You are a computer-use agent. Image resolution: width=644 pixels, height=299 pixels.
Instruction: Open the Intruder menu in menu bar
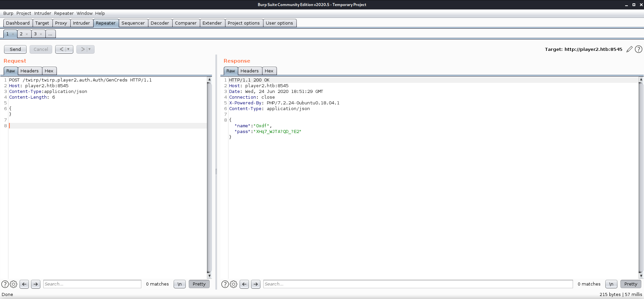tap(43, 13)
